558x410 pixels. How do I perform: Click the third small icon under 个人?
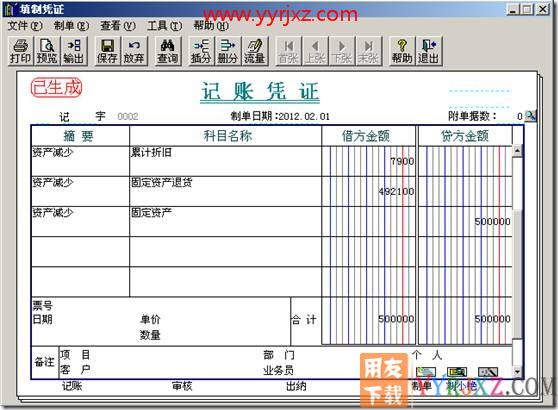(488, 372)
